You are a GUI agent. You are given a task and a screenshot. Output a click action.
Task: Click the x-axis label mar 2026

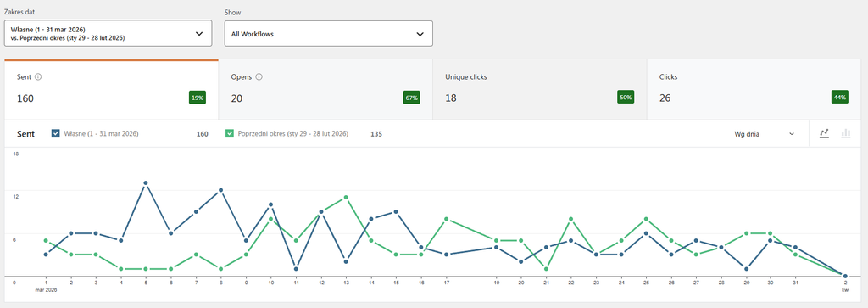pyautogui.click(x=47, y=289)
